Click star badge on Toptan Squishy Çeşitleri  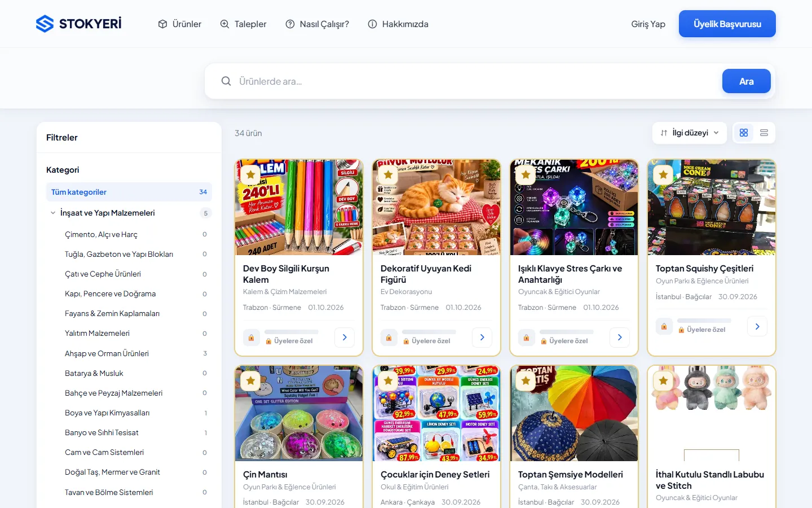[x=664, y=175]
